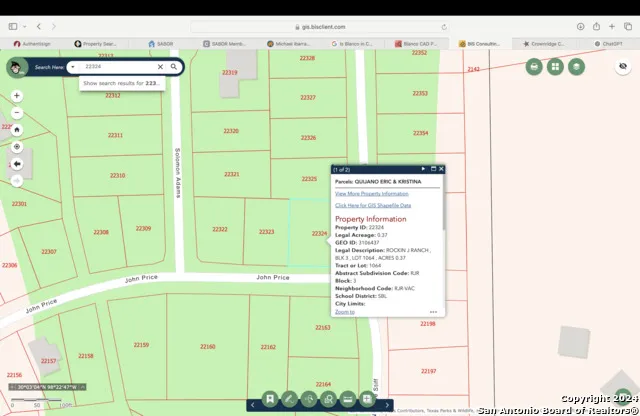The image size is (640, 416).
Task: Open Safari downloads icon
Action: (580, 27)
